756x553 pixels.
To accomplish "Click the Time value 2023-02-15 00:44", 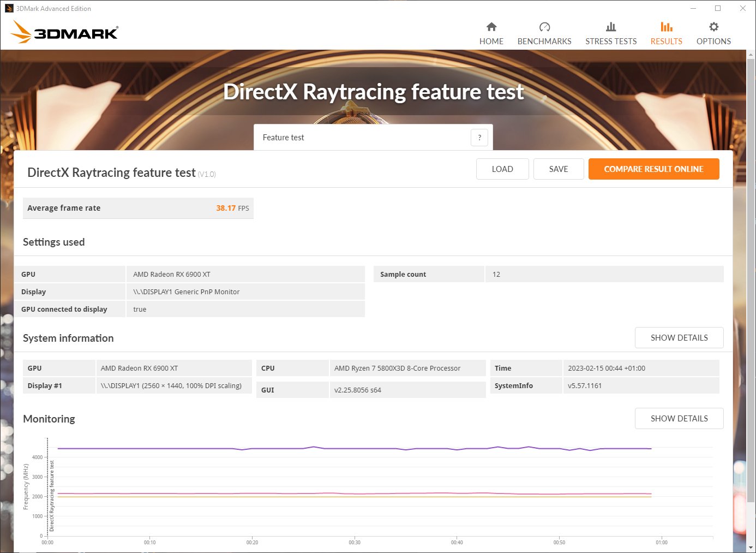I will point(607,368).
